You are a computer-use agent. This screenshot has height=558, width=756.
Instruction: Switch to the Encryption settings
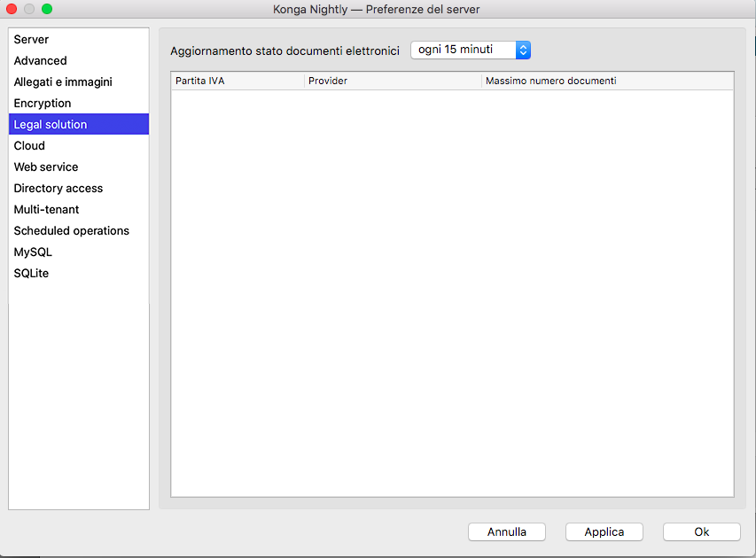click(x=43, y=104)
